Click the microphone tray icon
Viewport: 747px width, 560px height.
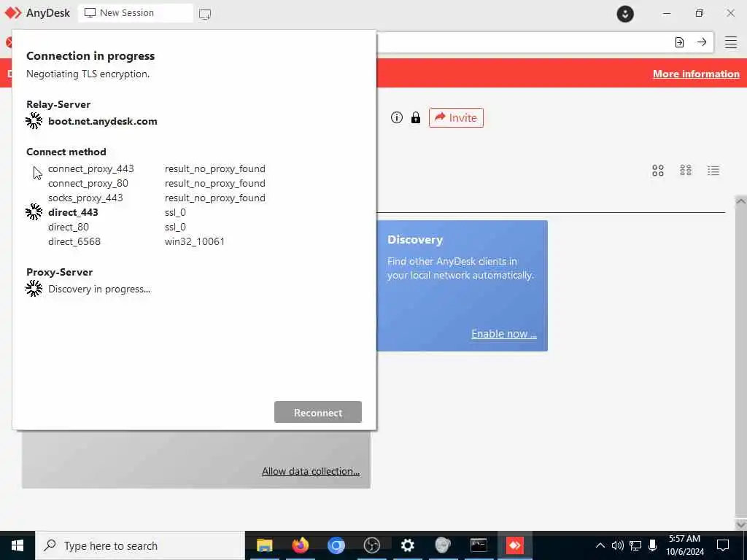coord(653,545)
